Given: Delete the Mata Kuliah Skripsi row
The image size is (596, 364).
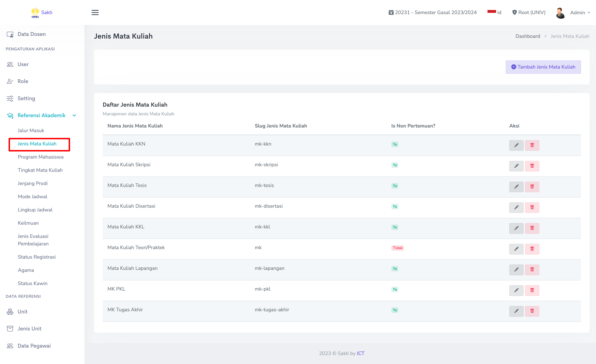Looking at the screenshot, I should (x=532, y=166).
